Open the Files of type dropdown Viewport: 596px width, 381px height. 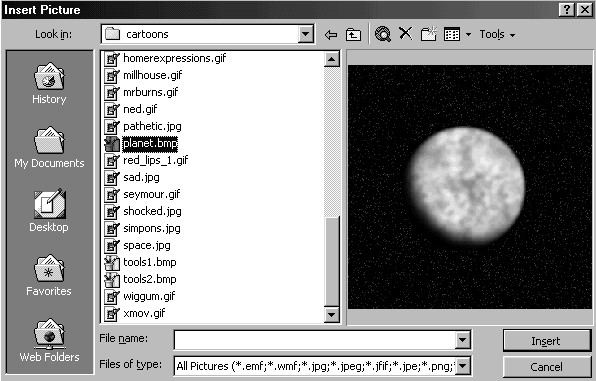click(463, 366)
